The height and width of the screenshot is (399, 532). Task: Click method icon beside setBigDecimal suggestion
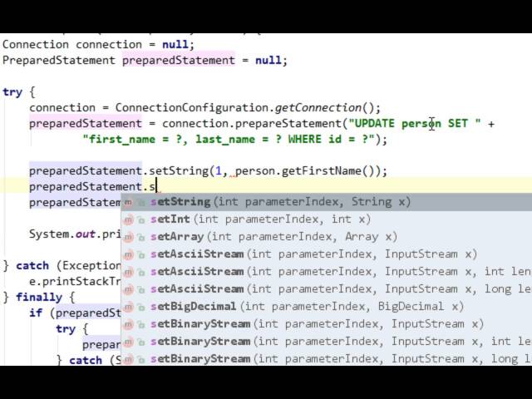click(128, 307)
